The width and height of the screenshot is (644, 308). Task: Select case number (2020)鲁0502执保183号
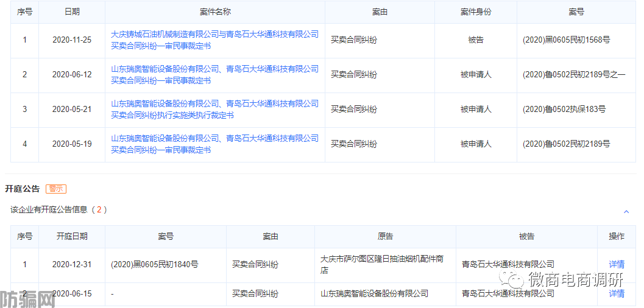click(x=564, y=110)
